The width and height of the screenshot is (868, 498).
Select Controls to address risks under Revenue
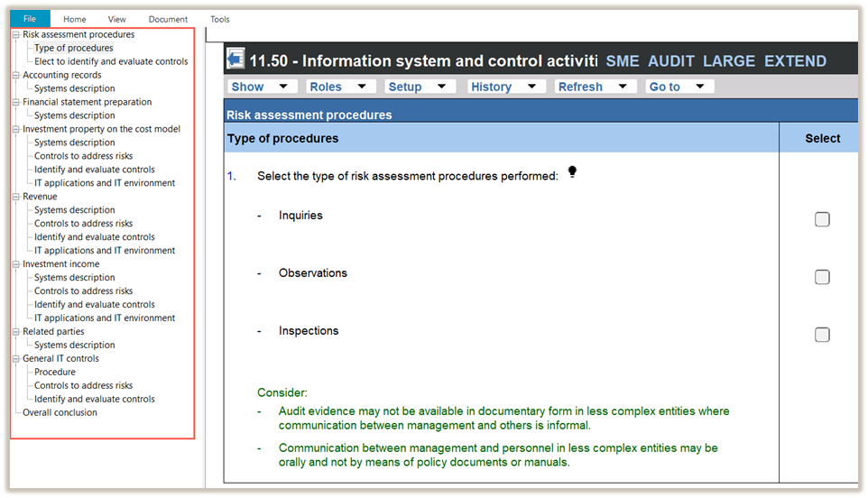pos(84,224)
